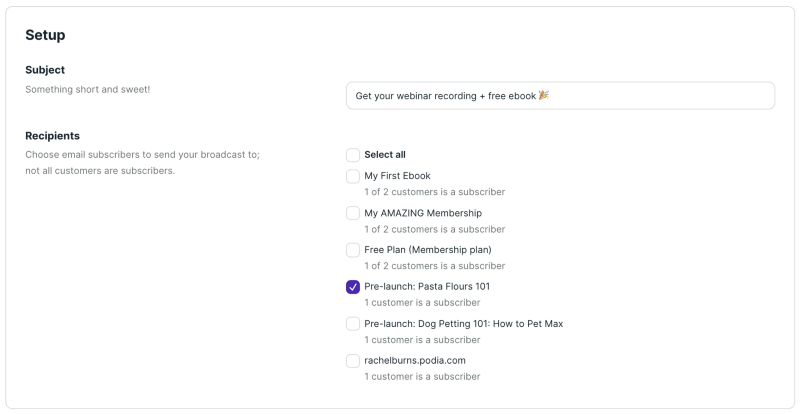Click the "Recipients" section heading

click(x=52, y=136)
